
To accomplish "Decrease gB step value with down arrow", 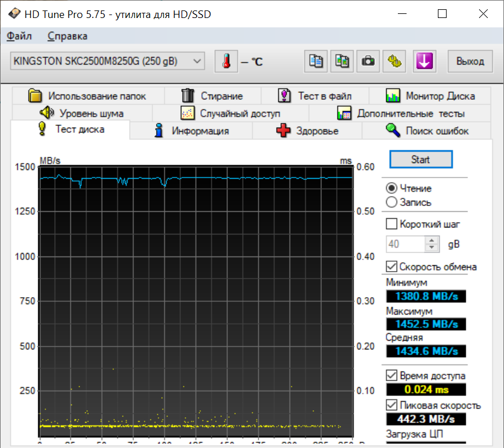I will [432, 248].
